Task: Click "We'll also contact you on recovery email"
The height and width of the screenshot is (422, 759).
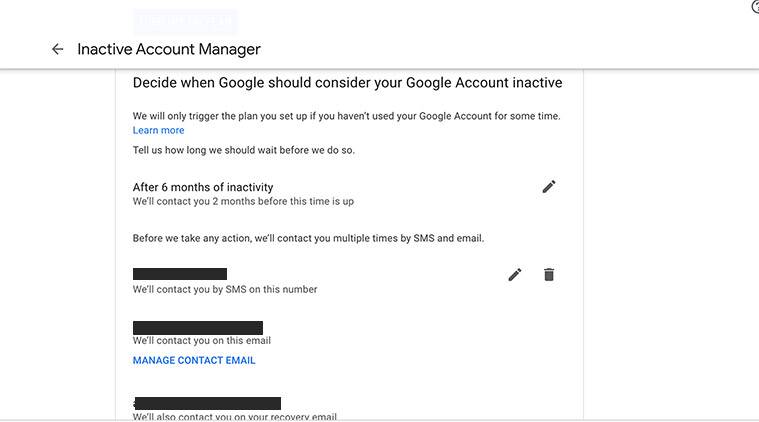Action: click(x=235, y=416)
